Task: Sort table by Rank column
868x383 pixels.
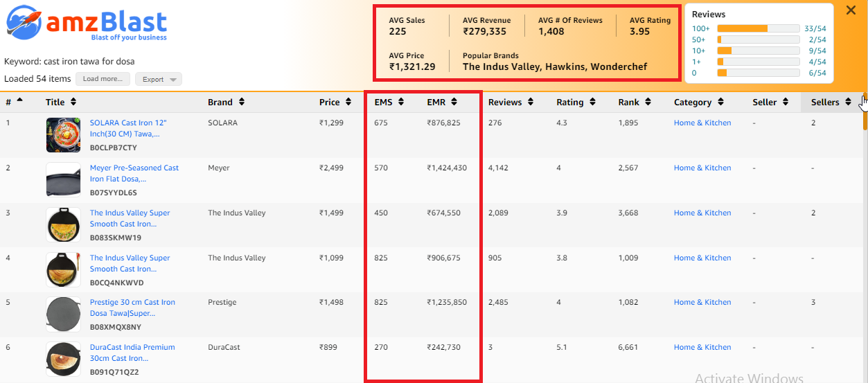Action: [x=648, y=102]
